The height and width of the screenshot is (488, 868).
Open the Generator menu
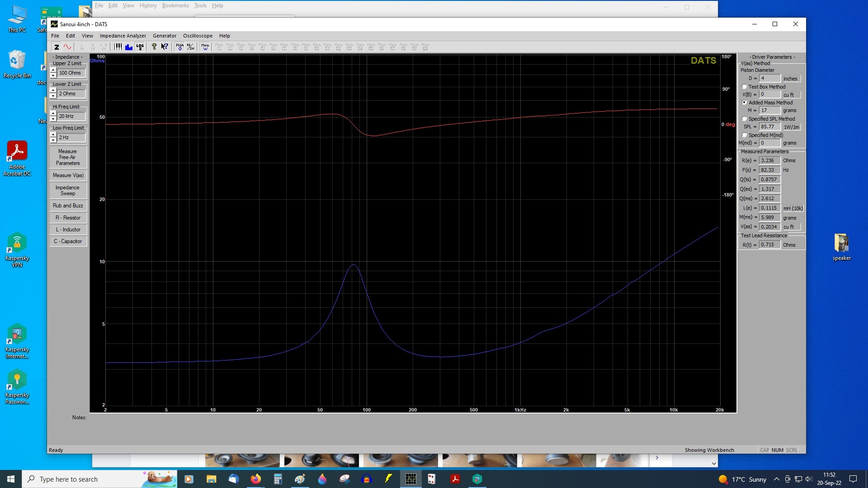pos(165,36)
